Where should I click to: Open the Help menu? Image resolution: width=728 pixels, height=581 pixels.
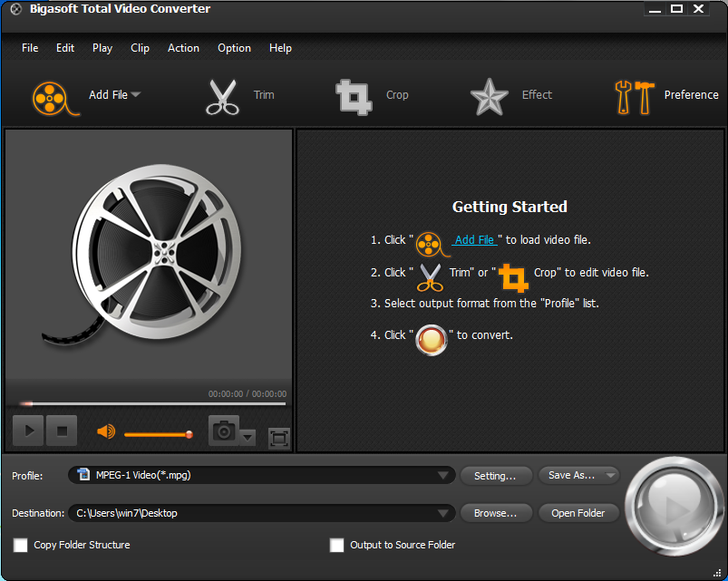click(x=280, y=48)
